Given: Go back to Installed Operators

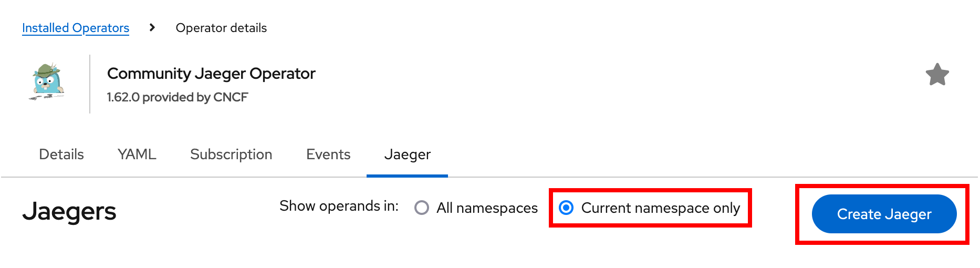Looking at the screenshot, I should (76, 28).
